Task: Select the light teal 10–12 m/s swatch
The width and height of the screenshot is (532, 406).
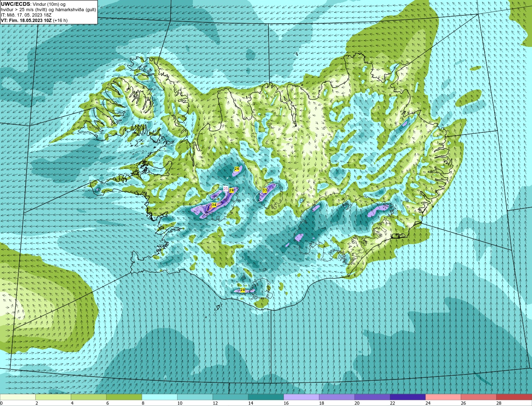Action: 195,397
